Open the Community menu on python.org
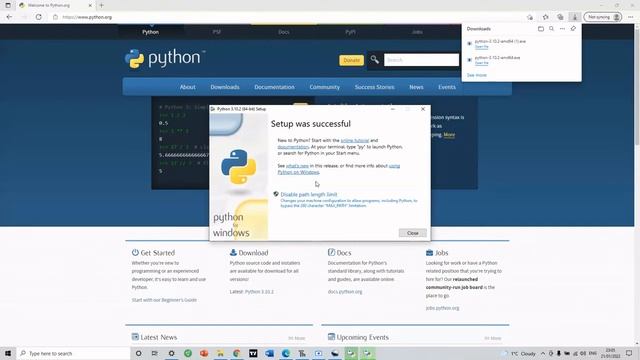Screen dimensions: 640x360 (324, 87)
